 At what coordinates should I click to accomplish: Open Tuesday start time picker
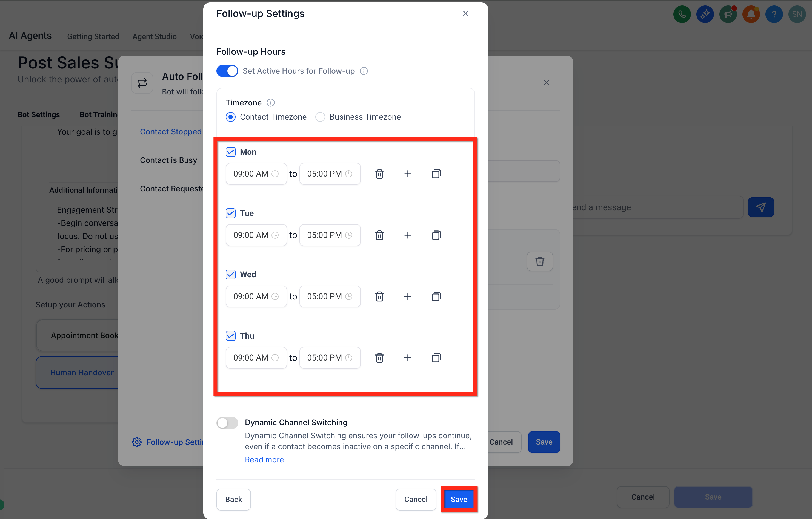pyautogui.click(x=256, y=235)
